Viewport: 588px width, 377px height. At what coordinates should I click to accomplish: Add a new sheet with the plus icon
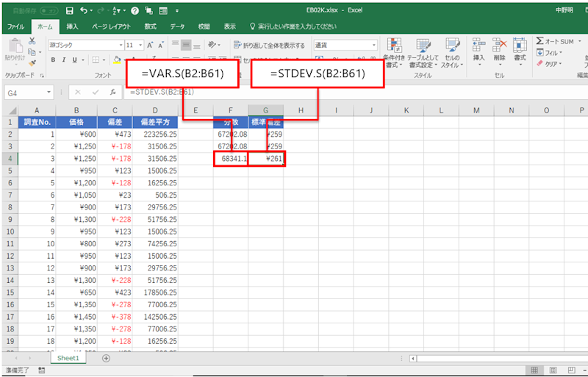(x=106, y=358)
